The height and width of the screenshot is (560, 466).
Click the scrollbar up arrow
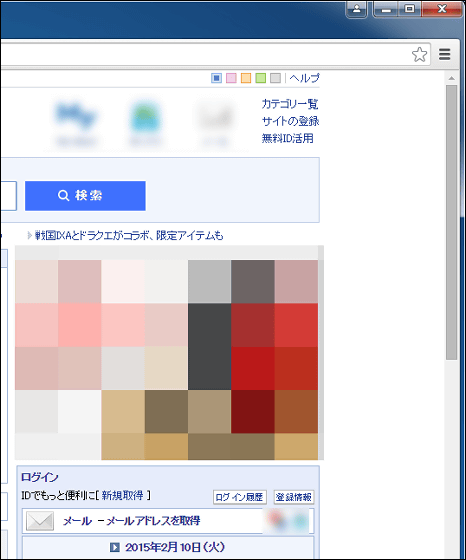coord(452,78)
